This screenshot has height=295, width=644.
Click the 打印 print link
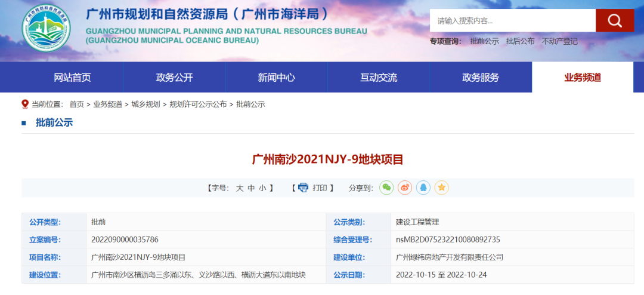(320, 188)
